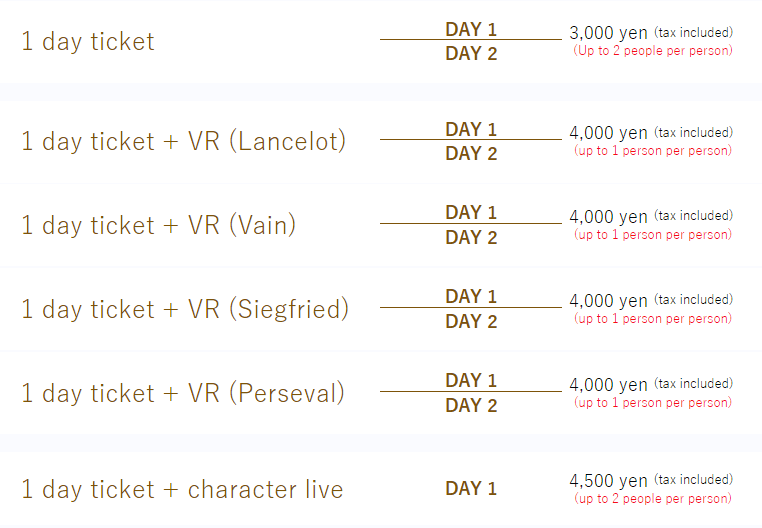Viewport: 762px width, 528px height.
Task: Open the 1 day ticket + VR (Siegfried) entry
Action: 185,309
